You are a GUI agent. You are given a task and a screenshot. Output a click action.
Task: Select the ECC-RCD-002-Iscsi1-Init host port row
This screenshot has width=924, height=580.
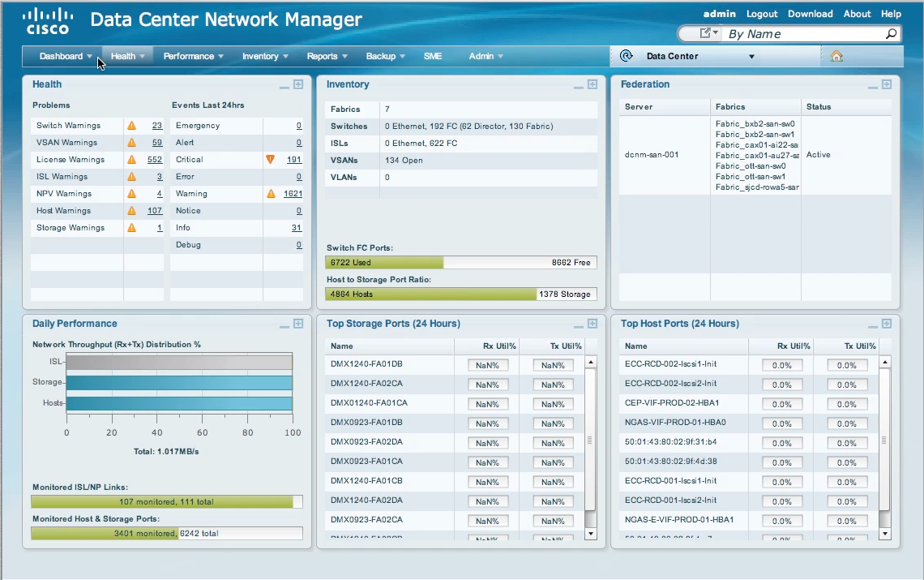748,365
